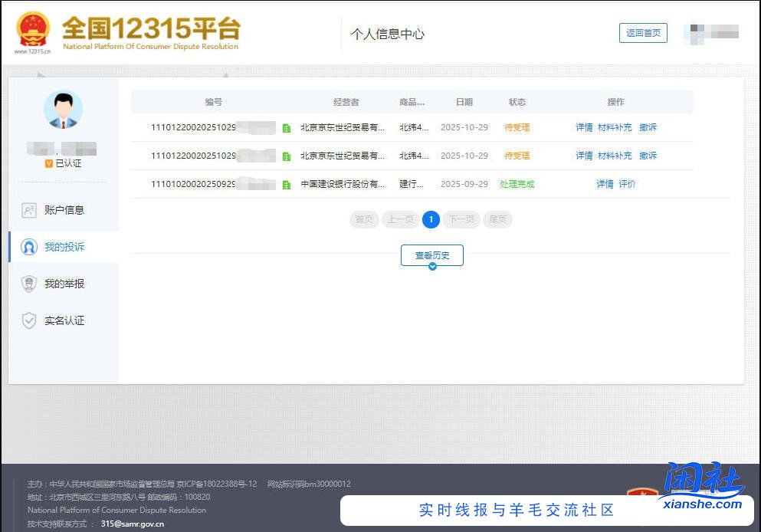Open attachment icon on 中国建设银行 row

pos(286,183)
